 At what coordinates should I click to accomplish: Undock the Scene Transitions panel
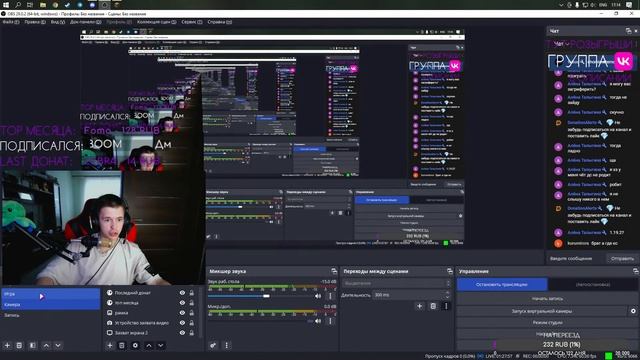(x=450, y=271)
